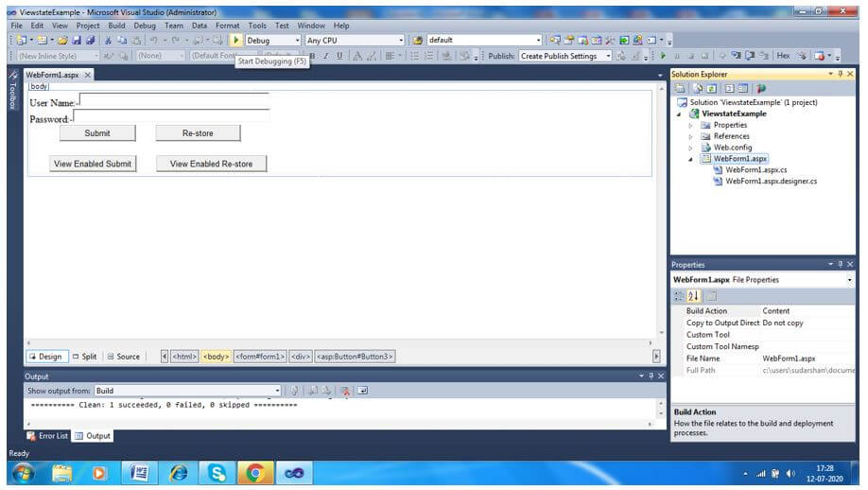This screenshot has height=490, width=868.
Task: Click the Redo arrow icon
Action: [176, 40]
